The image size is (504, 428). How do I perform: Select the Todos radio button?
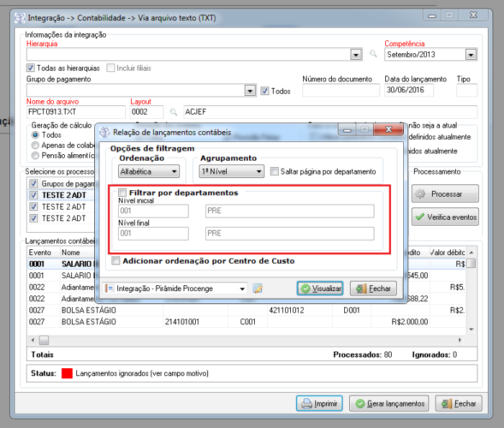35,135
